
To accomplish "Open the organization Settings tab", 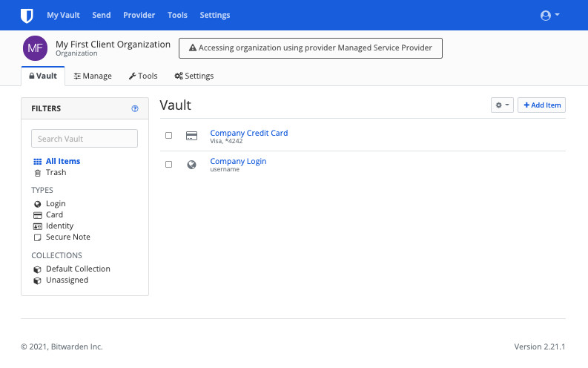I will [x=194, y=76].
